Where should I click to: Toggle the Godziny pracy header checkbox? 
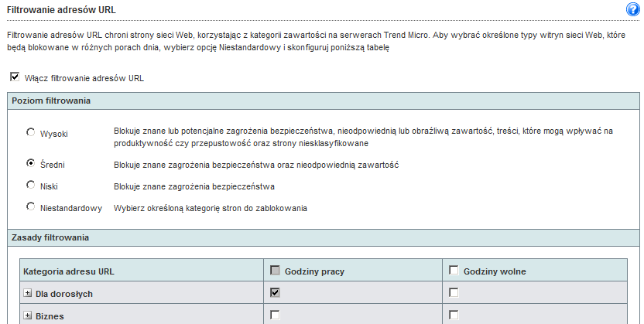tap(275, 271)
